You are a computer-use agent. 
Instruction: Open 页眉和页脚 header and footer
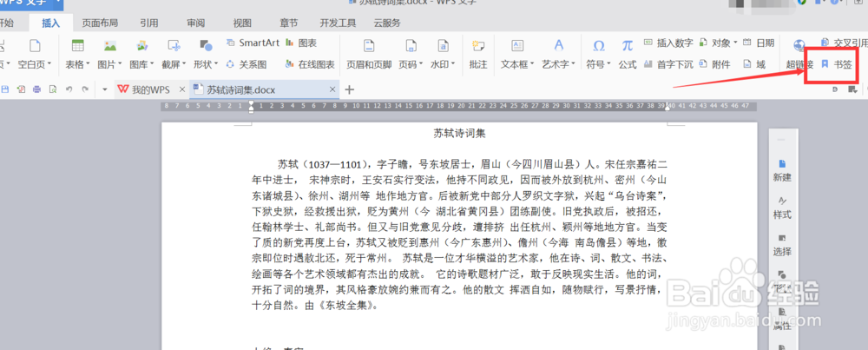coord(369,54)
